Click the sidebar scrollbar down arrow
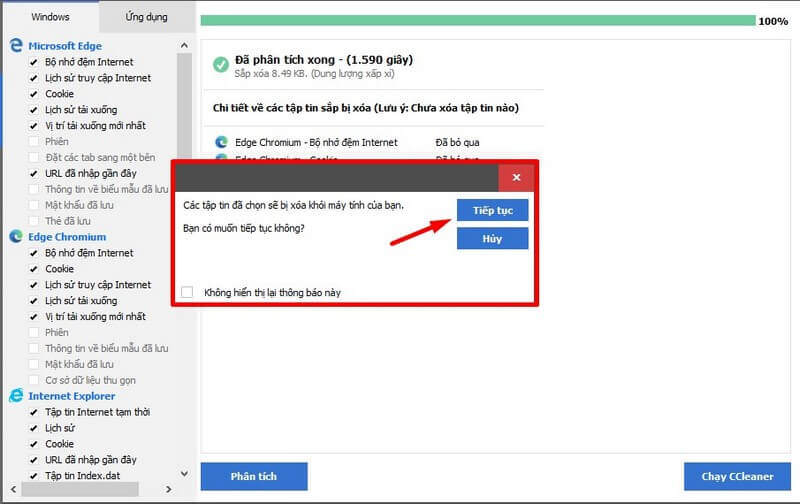Image resolution: width=800 pixels, height=504 pixels. coord(184,474)
